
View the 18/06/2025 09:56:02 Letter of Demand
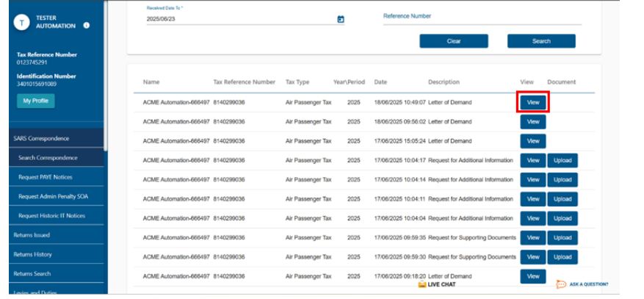pyautogui.click(x=533, y=121)
